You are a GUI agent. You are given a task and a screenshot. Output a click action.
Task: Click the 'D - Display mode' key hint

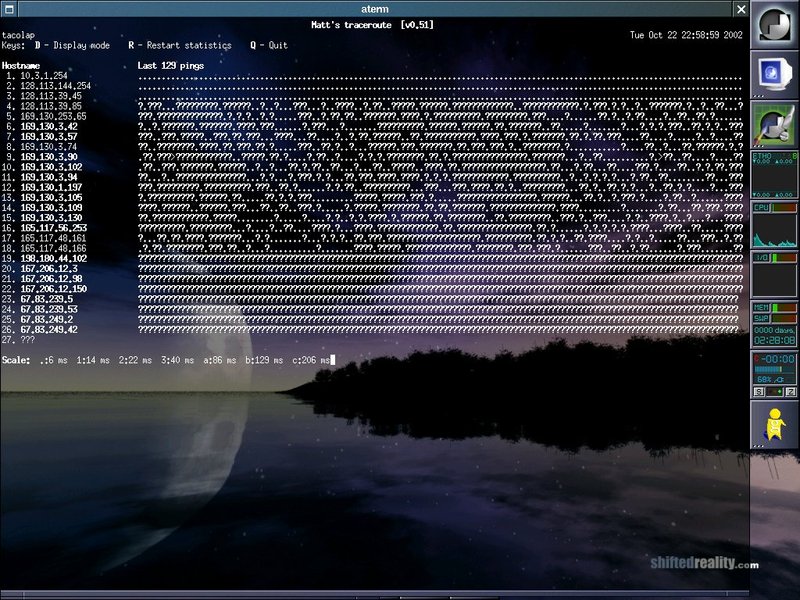(72, 45)
